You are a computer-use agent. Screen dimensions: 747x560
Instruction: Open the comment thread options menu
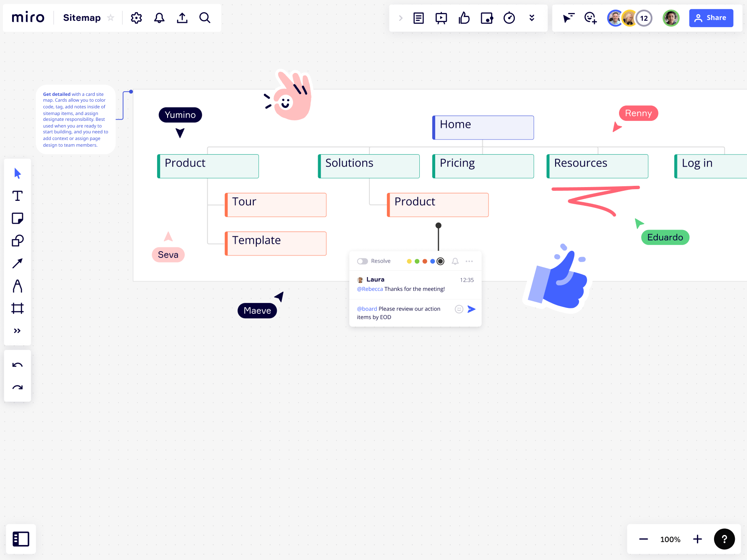tap(469, 261)
